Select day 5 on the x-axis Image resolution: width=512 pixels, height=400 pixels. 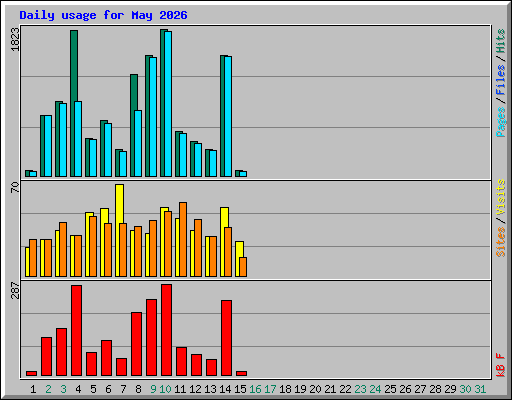point(93,389)
